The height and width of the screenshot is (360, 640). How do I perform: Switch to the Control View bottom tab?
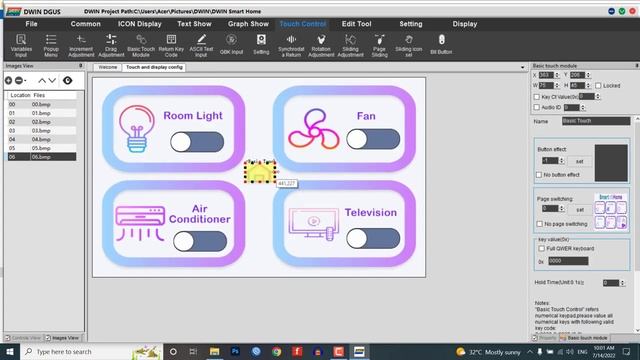click(x=23, y=338)
